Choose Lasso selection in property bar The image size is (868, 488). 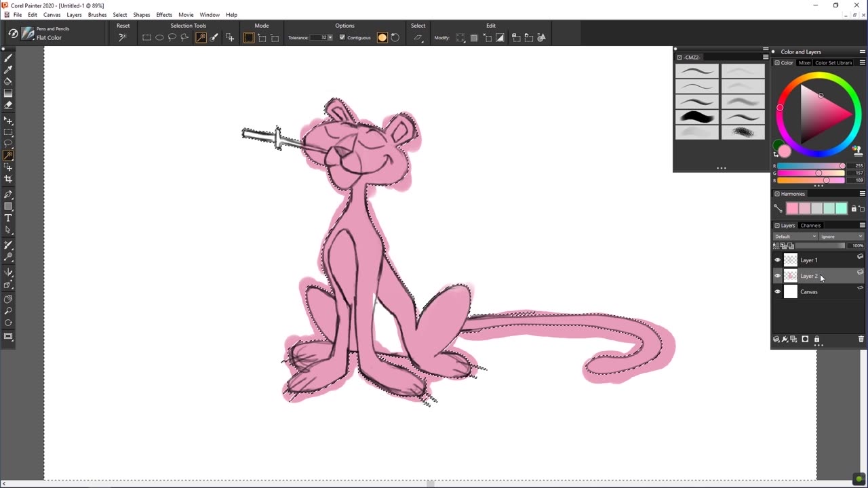[172, 37]
